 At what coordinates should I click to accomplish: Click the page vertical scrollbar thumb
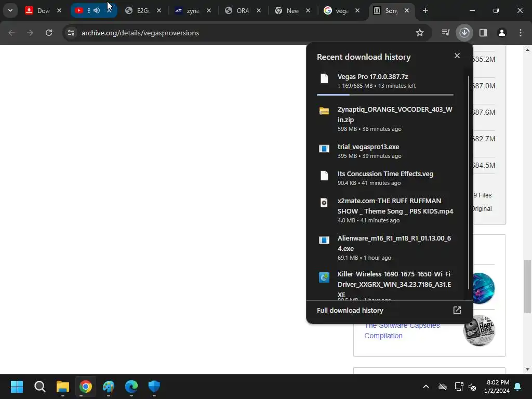[x=527, y=287]
